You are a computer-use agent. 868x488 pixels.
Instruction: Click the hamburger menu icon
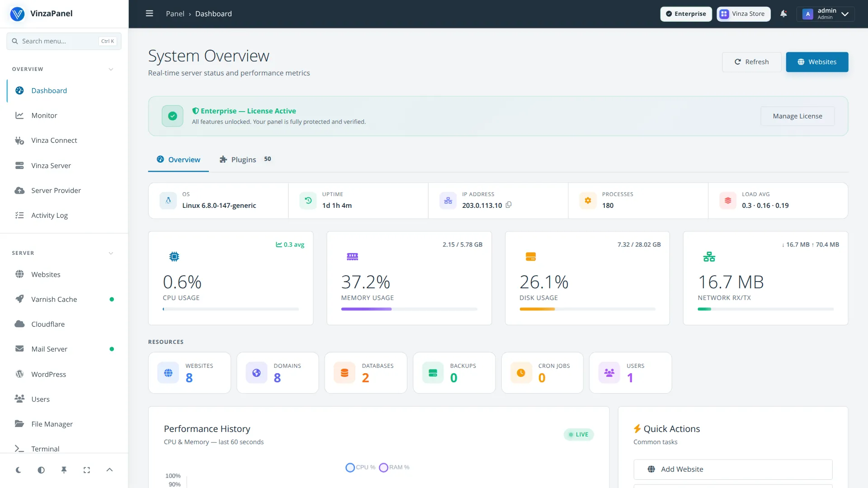[x=149, y=14]
